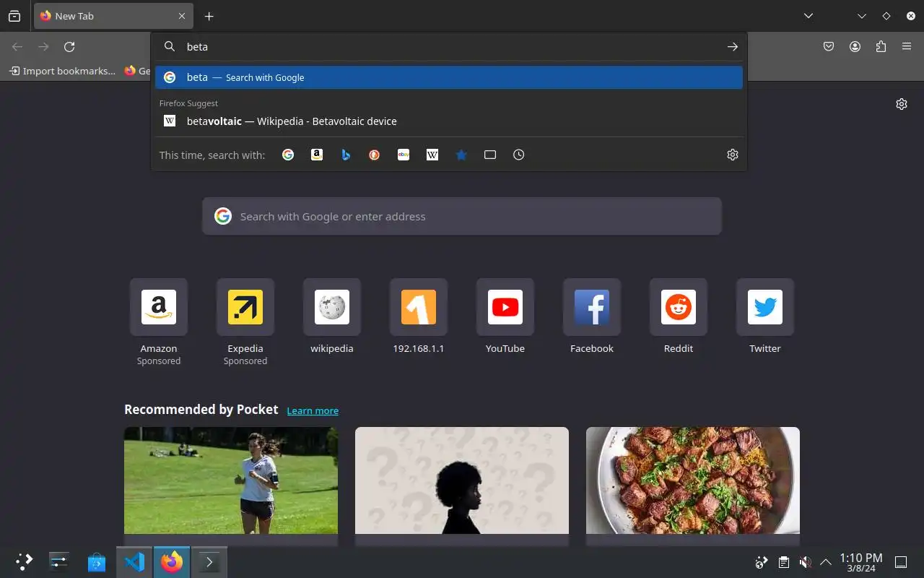Open the Extensions puzzle icon
The width and height of the screenshot is (924, 578).
[881, 47]
